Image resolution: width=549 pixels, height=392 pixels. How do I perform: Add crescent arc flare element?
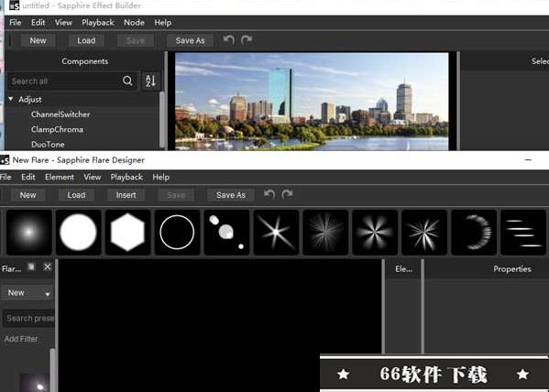pyautogui.click(x=474, y=232)
